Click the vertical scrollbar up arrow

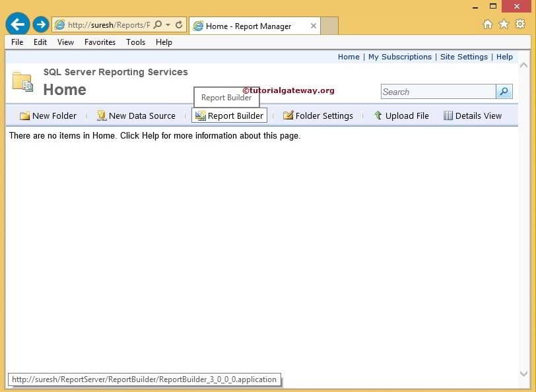523,65
